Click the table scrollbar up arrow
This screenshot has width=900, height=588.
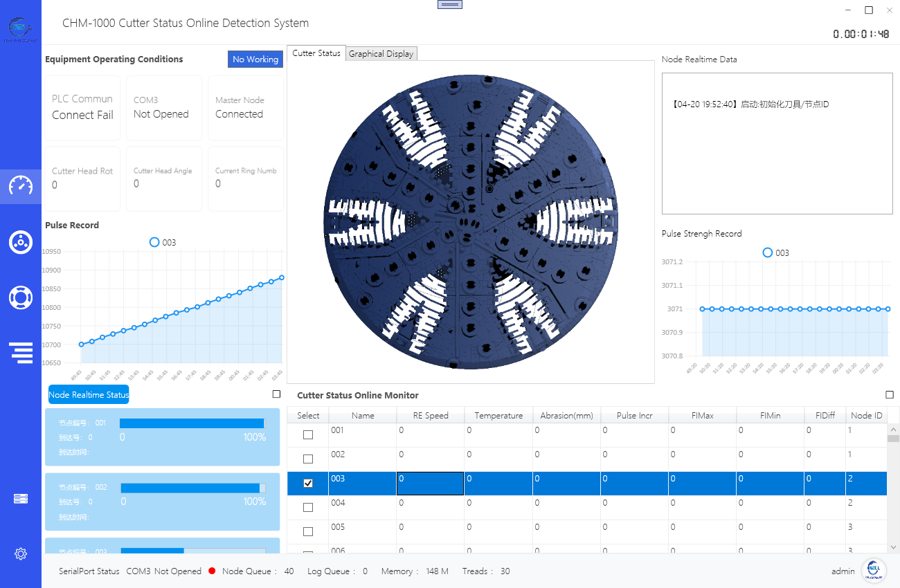(x=893, y=429)
